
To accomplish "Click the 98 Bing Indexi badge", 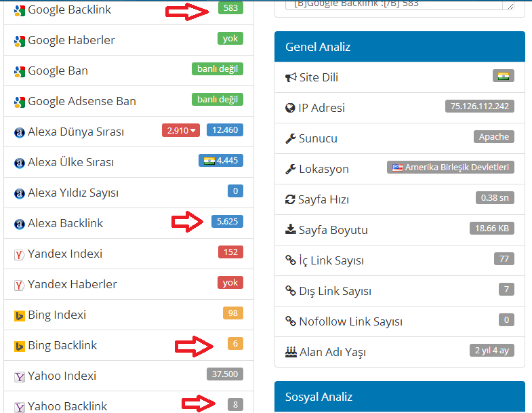I will (233, 313).
